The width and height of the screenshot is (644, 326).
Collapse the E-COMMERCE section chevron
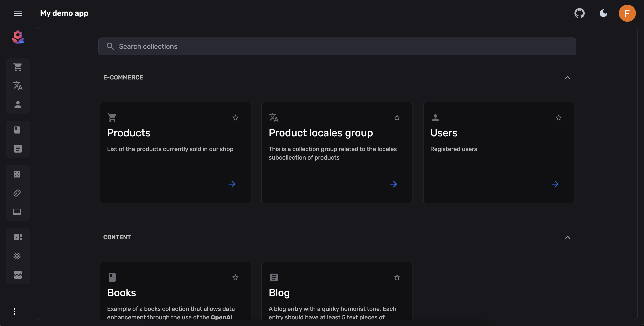click(568, 78)
